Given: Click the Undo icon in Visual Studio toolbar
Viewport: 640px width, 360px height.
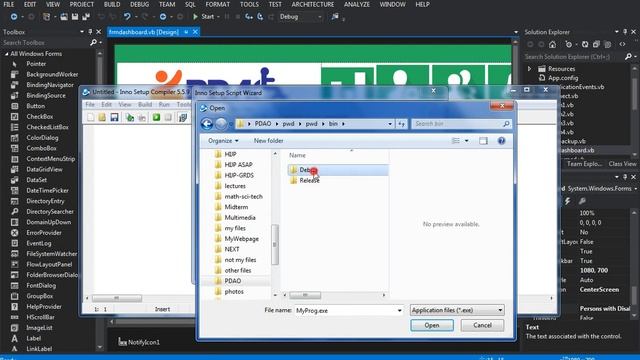Looking at the screenshot, I should [x=127, y=17].
